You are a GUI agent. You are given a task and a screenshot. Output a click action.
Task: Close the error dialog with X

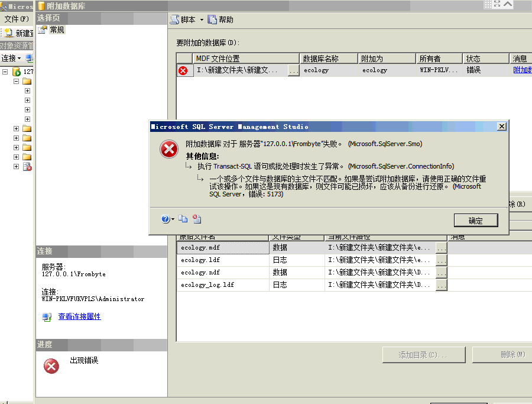click(x=501, y=127)
